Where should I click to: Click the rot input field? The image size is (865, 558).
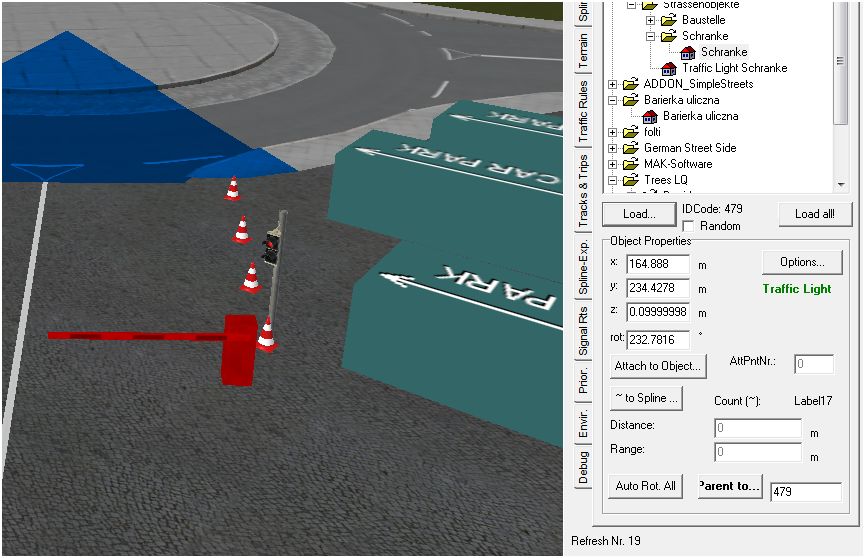point(657,340)
